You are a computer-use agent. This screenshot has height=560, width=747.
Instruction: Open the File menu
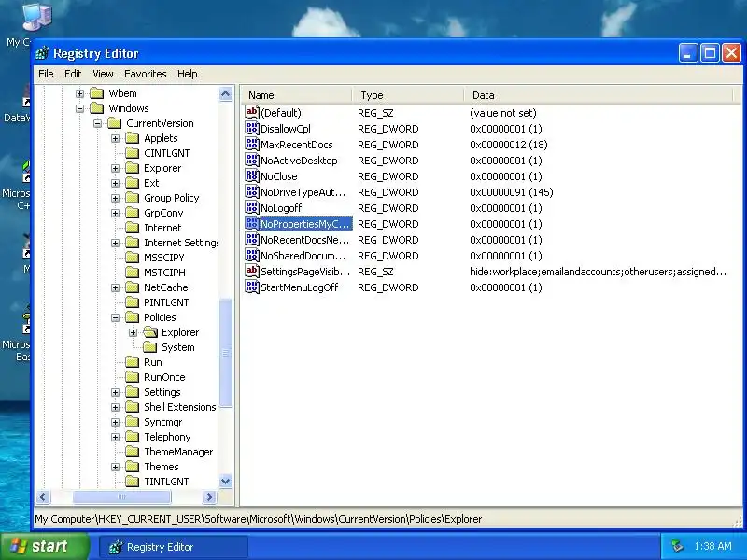pyautogui.click(x=46, y=74)
